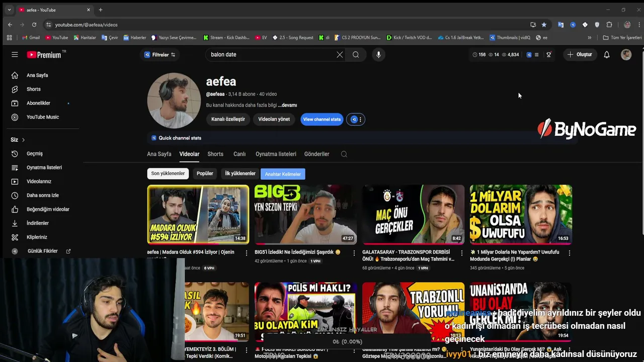This screenshot has width=644, height=362.
Task: Switch to the Oynatma listeleri channel tab
Action: (x=276, y=154)
